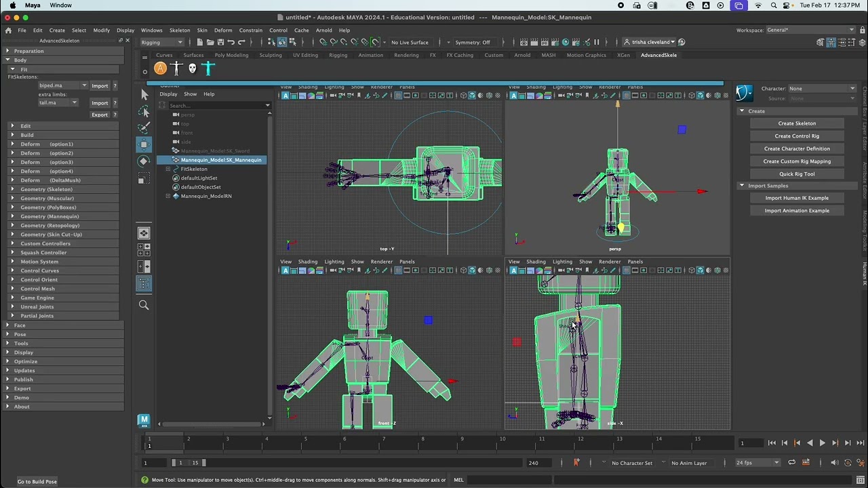Click the Create Skeleton button
868x488 pixels.
coord(797,123)
